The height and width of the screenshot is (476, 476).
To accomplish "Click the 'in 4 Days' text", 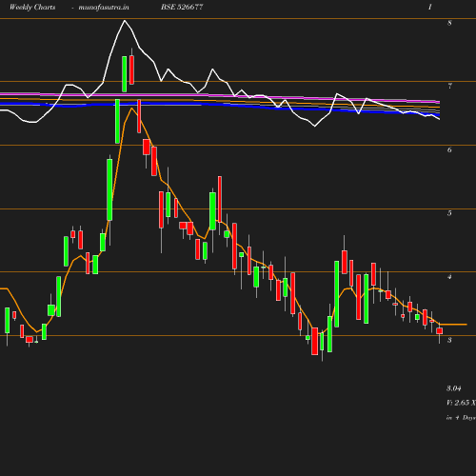I will pos(461,418).
